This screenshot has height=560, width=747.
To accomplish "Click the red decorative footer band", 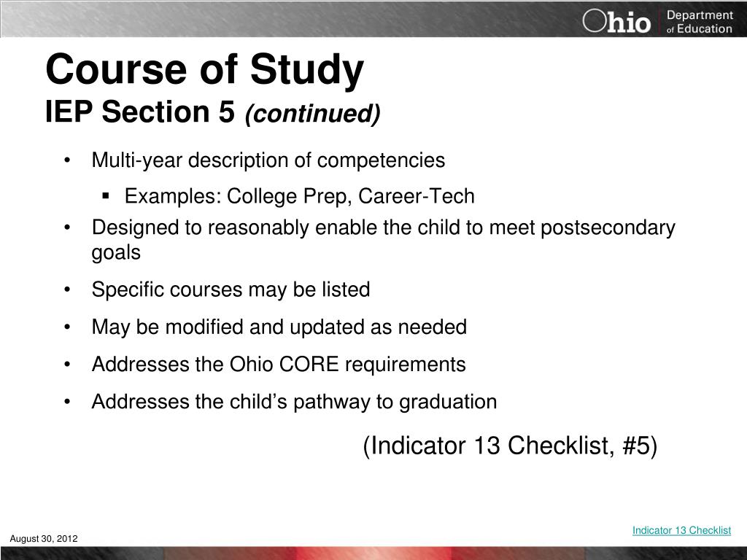I will coord(373,553).
